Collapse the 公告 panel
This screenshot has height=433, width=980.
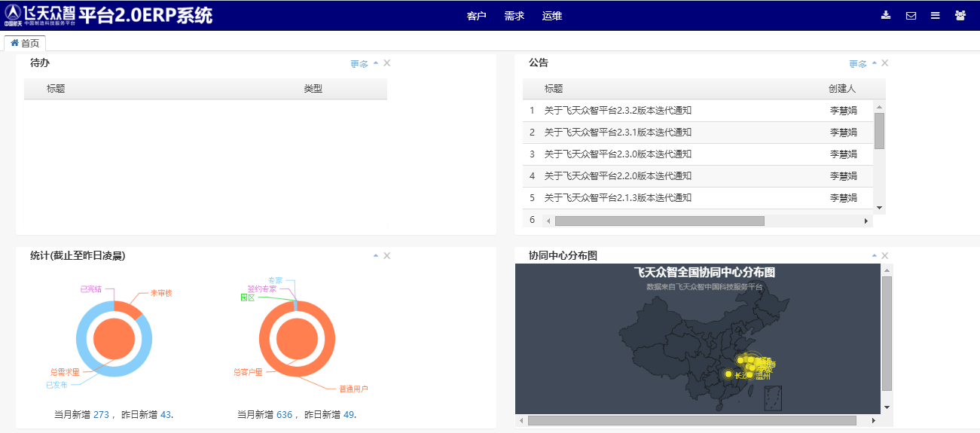click(875, 63)
